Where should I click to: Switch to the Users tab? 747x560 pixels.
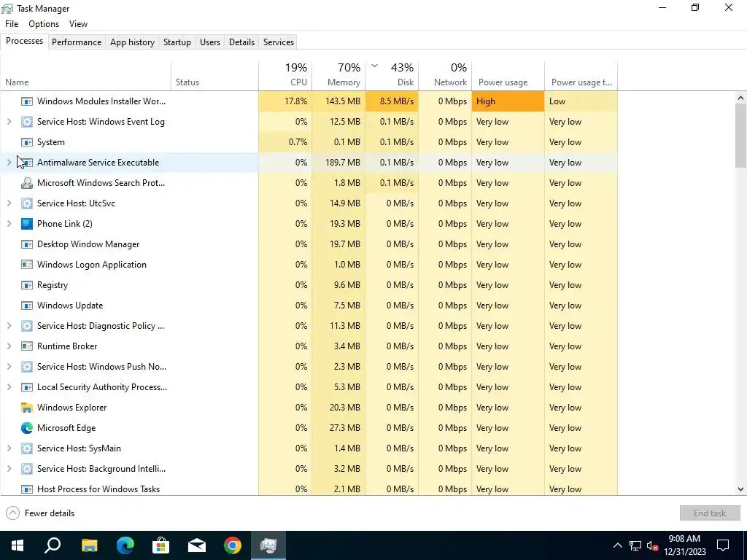[210, 42]
